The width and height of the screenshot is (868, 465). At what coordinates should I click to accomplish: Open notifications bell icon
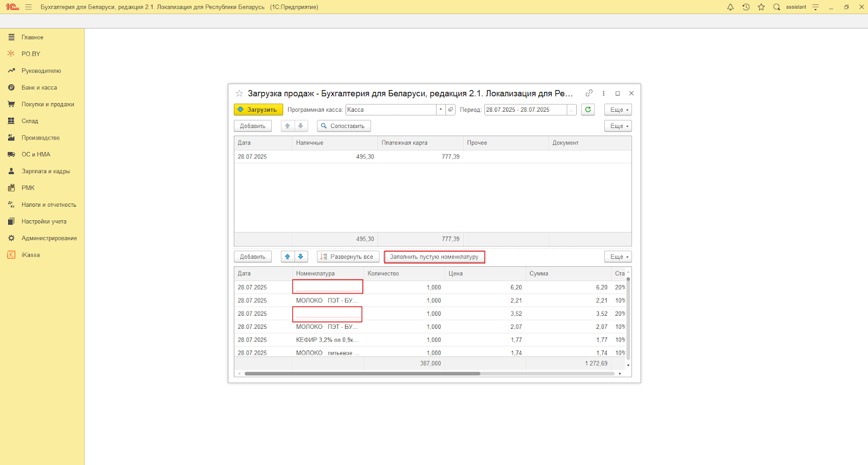tap(730, 7)
